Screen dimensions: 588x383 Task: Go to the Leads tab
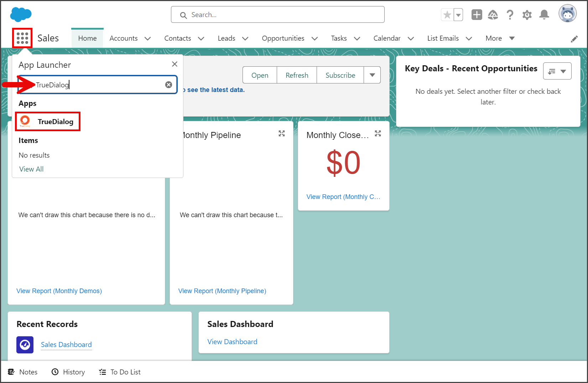coord(227,38)
